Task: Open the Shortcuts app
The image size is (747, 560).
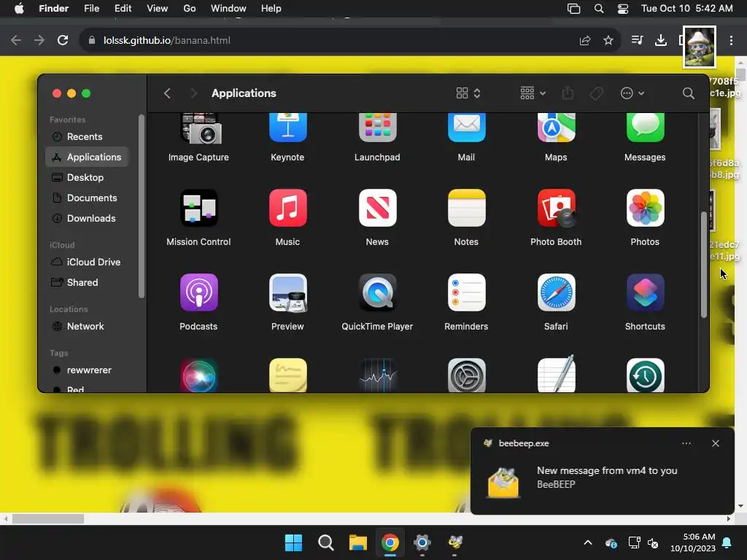Action: coord(645,292)
